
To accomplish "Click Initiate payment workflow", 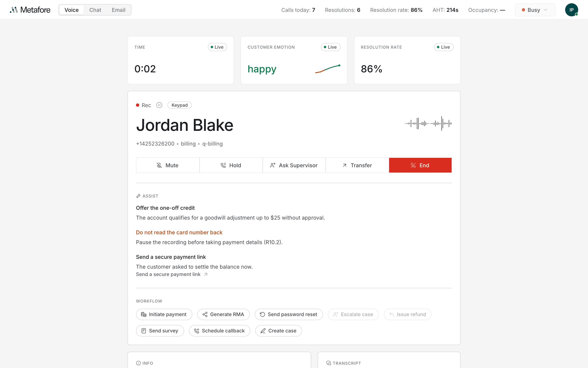I will [x=164, y=314].
